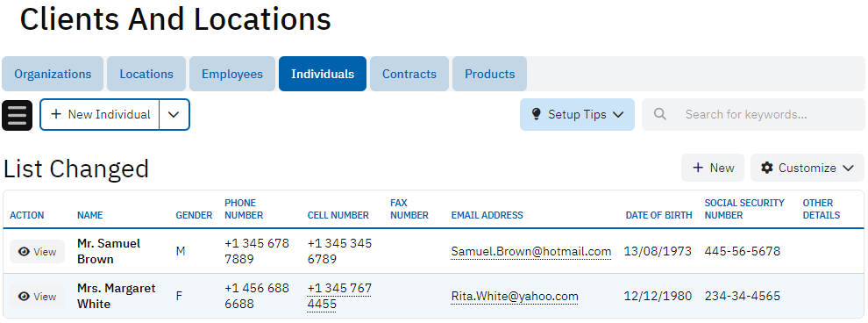Click the gear icon in Customize
The width and height of the screenshot is (868, 323).
pyautogui.click(x=766, y=168)
